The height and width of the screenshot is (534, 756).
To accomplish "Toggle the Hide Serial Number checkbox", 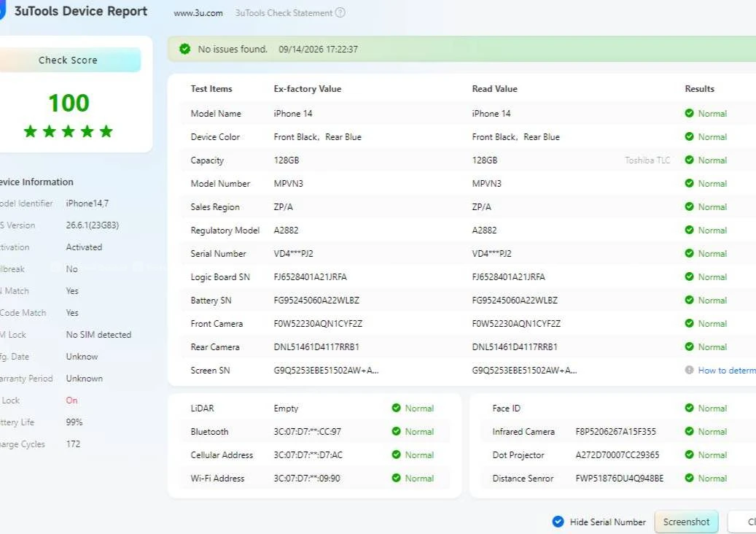I will 558,522.
